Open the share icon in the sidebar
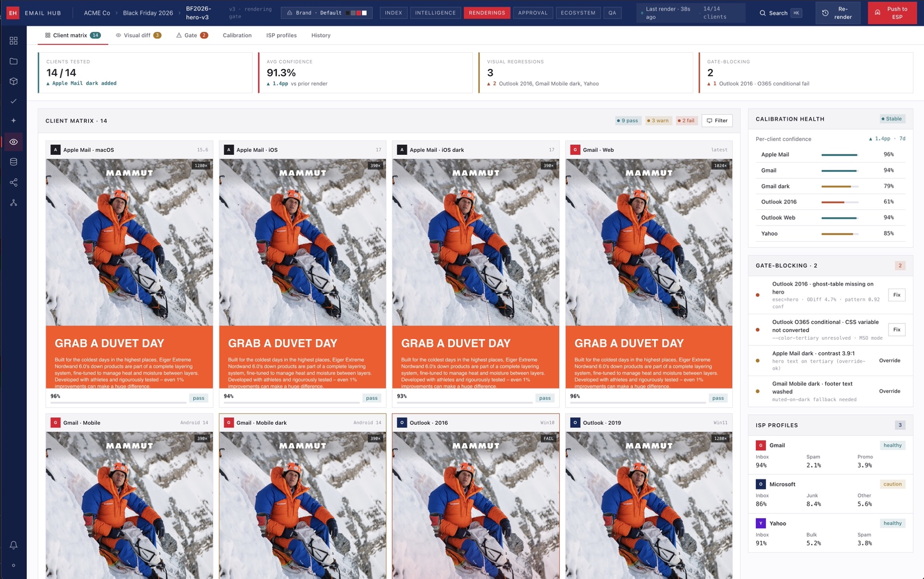This screenshot has height=579, width=924. [13, 183]
